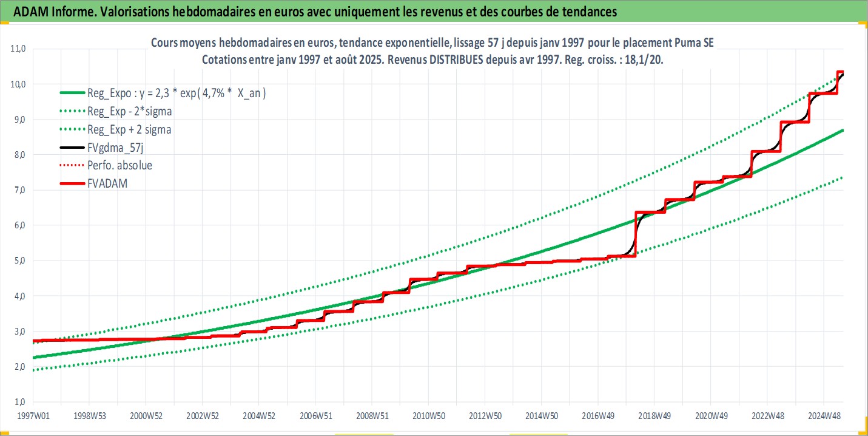868x436 pixels.
Task: Click x-axis label '1997W01'
Action: pos(33,416)
